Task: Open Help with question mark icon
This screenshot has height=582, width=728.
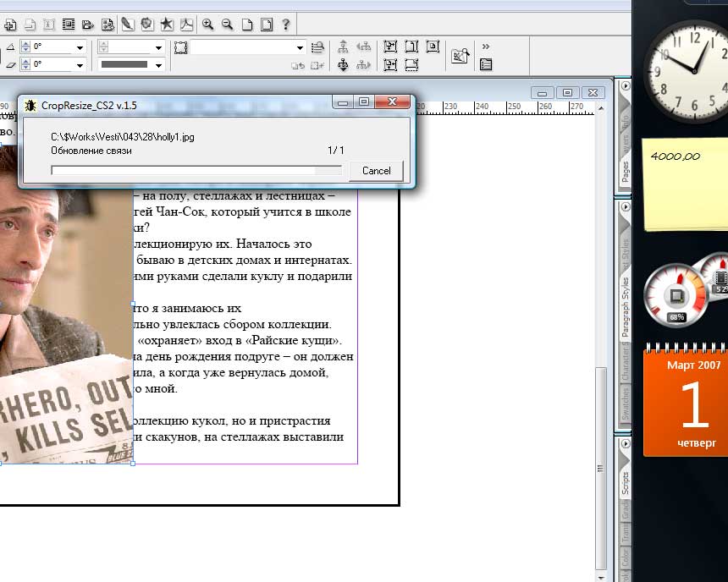Action: (286, 25)
